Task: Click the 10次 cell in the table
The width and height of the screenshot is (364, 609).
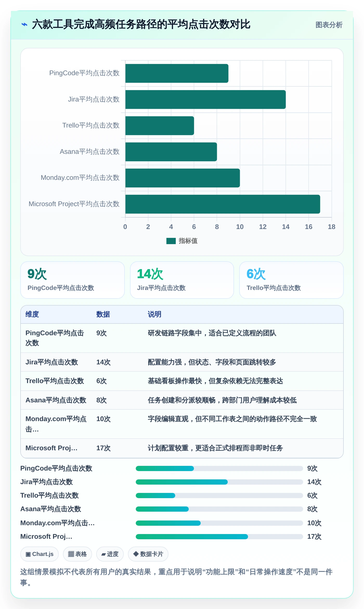Action: point(103,419)
